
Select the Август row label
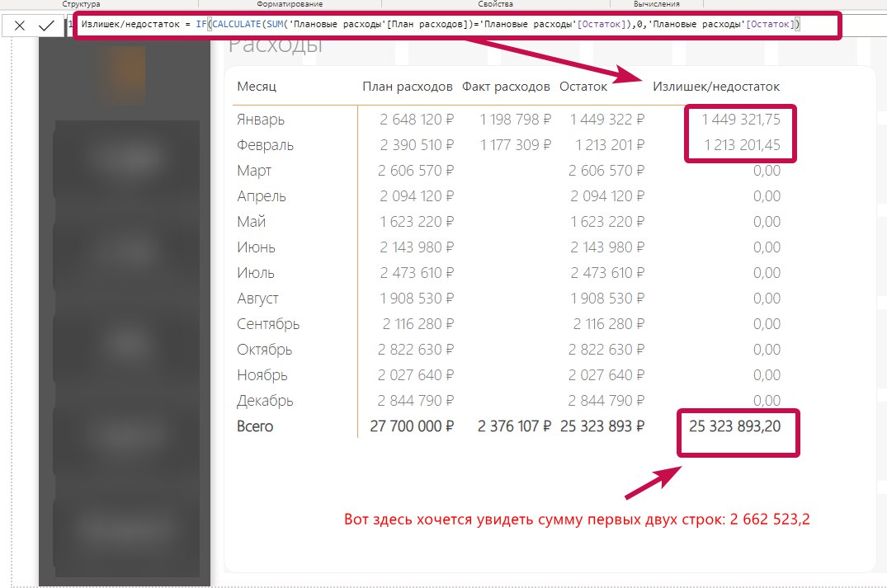coord(258,299)
